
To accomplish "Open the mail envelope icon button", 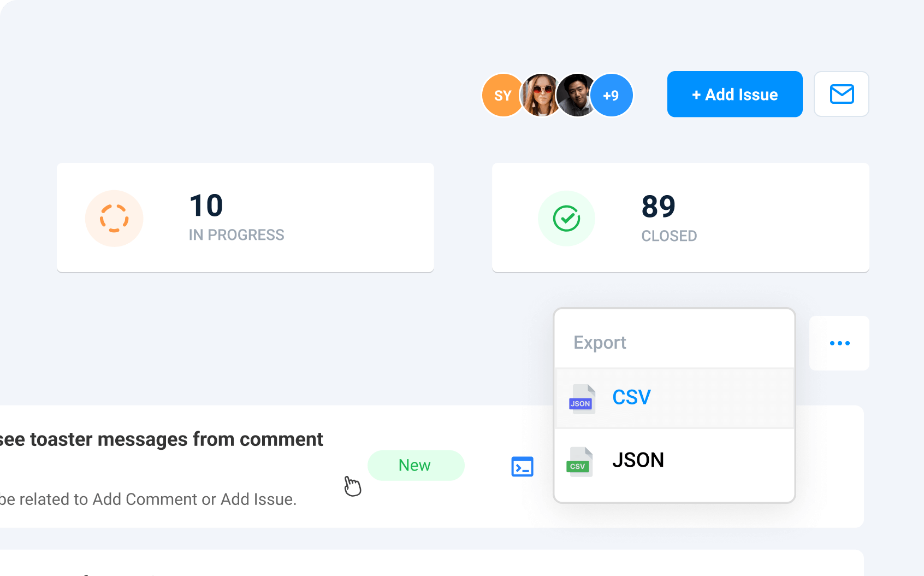I will [841, 94].
